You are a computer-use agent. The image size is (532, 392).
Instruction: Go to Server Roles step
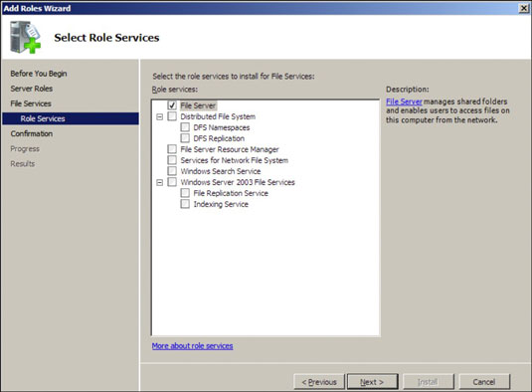tap(32, 89)
